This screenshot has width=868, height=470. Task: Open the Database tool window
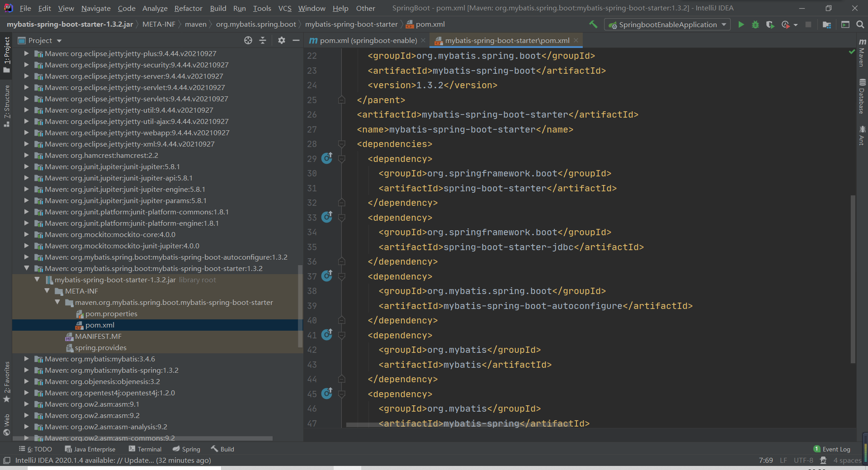pos(862,96)
